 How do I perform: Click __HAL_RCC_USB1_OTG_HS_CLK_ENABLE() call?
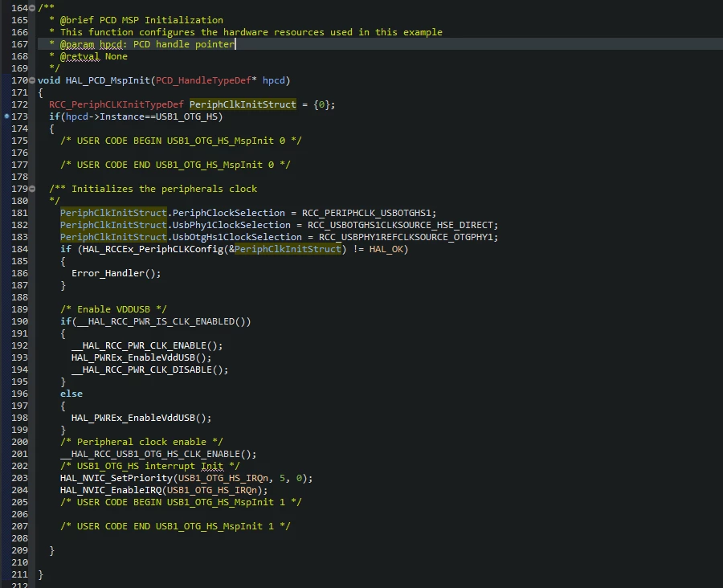point(158,455)
